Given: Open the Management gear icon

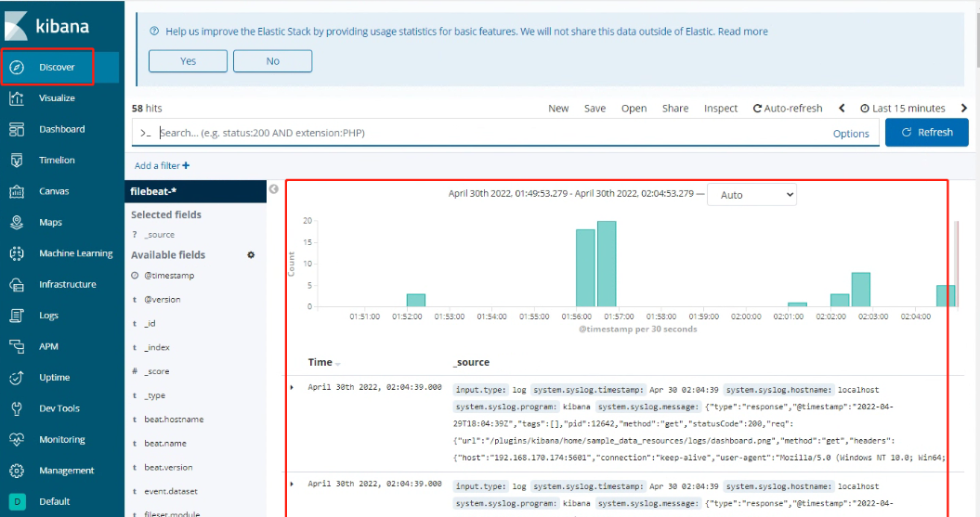Looking at the screenshot, I should (17, 471).
